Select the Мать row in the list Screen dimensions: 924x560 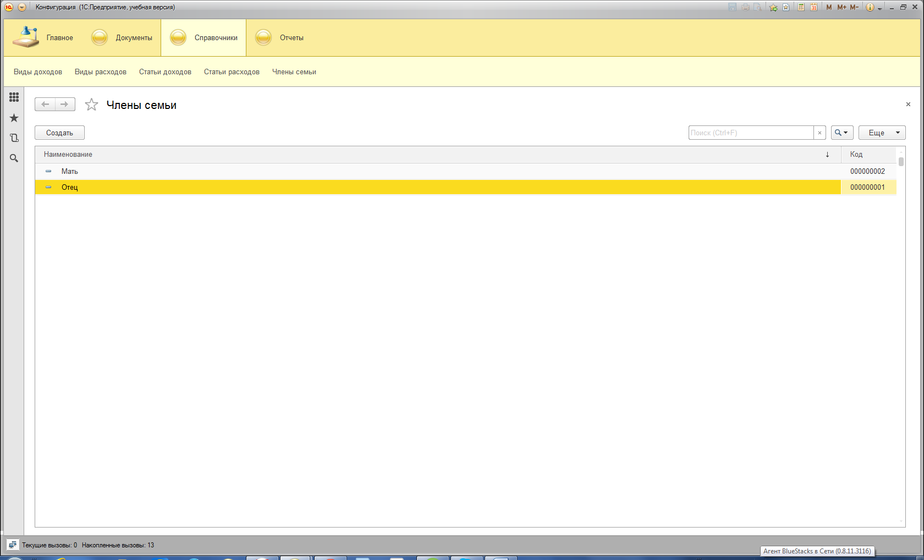pos(70,172)
